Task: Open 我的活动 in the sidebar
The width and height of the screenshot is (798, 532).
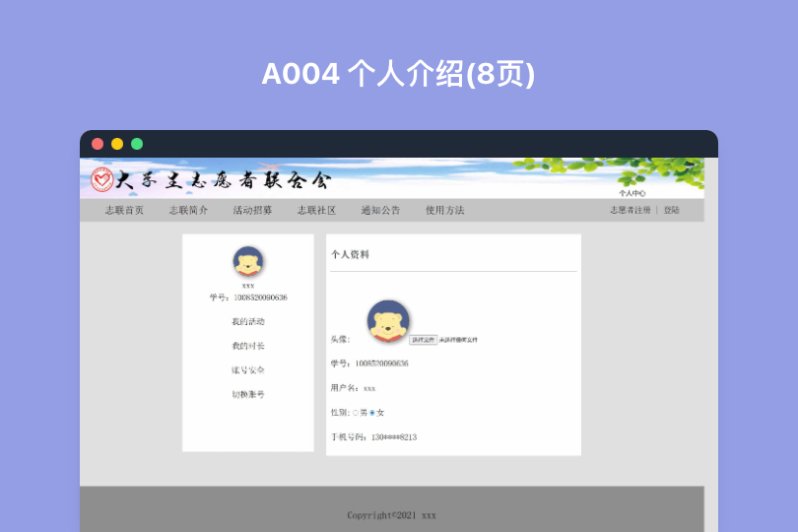Action: (248, 322)
